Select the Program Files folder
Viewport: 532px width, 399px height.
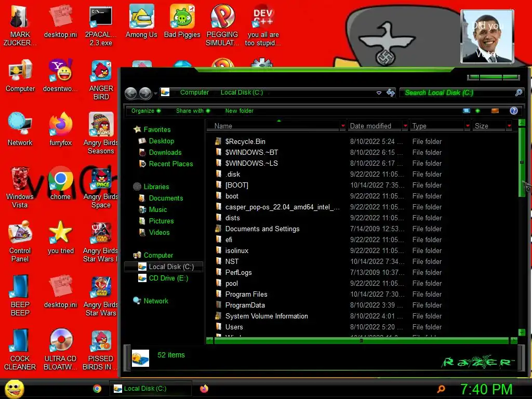(x=246, y=294)
